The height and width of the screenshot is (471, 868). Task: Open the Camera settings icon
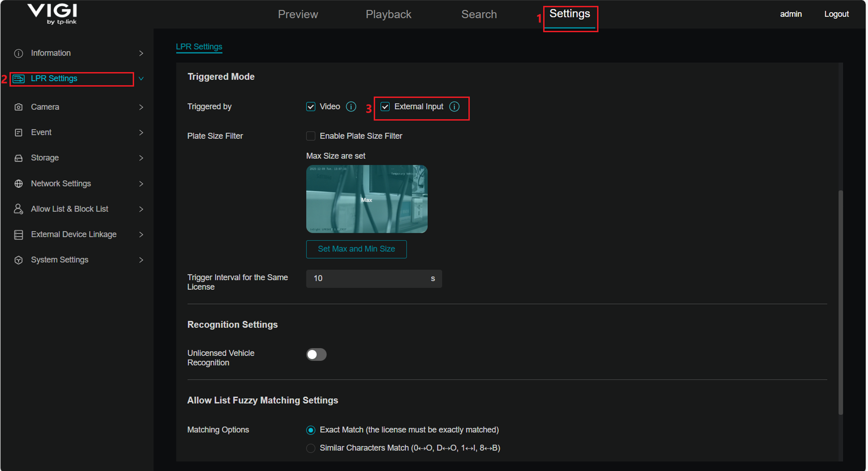tap(18, 107)
